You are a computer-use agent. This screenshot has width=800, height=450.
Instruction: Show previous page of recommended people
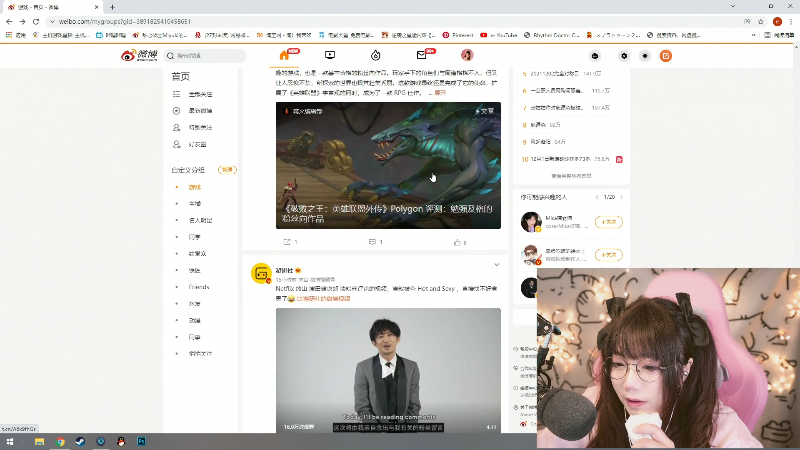pyautogui.click(x=597, y=197)
